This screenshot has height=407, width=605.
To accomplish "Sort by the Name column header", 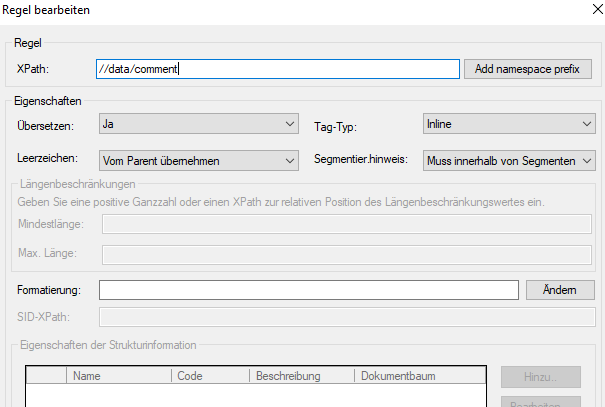I will tap(119, 376).
